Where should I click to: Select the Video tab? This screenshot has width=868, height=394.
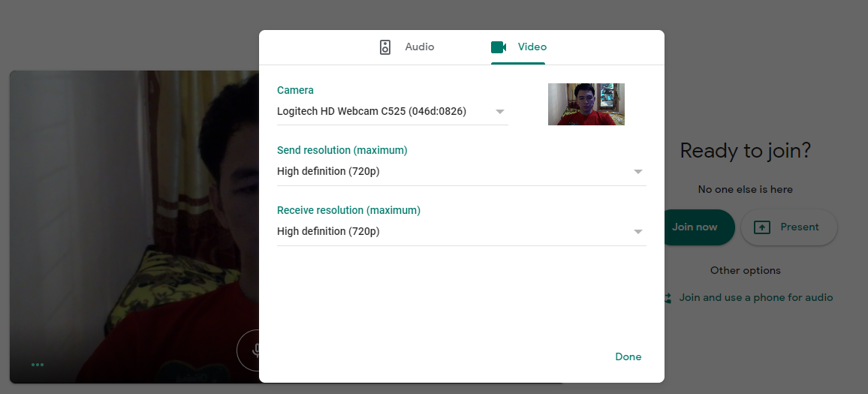tap(518, 47)
